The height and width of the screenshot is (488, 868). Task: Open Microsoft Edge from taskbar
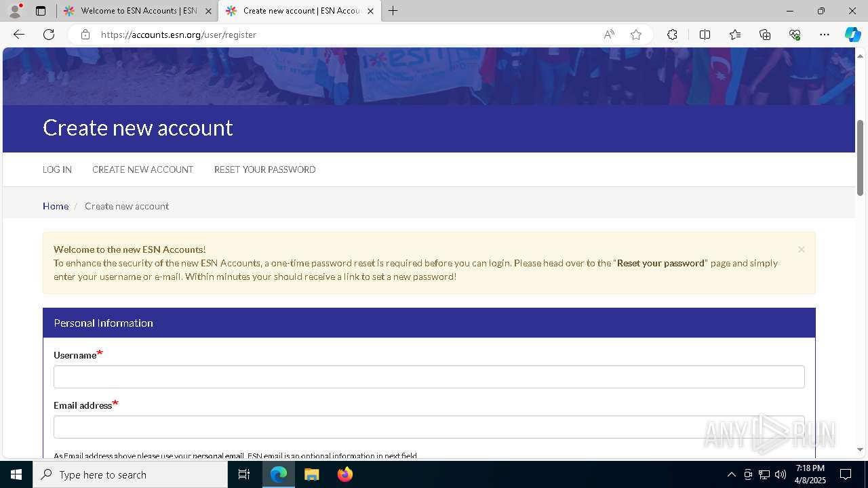pos(279,474)
